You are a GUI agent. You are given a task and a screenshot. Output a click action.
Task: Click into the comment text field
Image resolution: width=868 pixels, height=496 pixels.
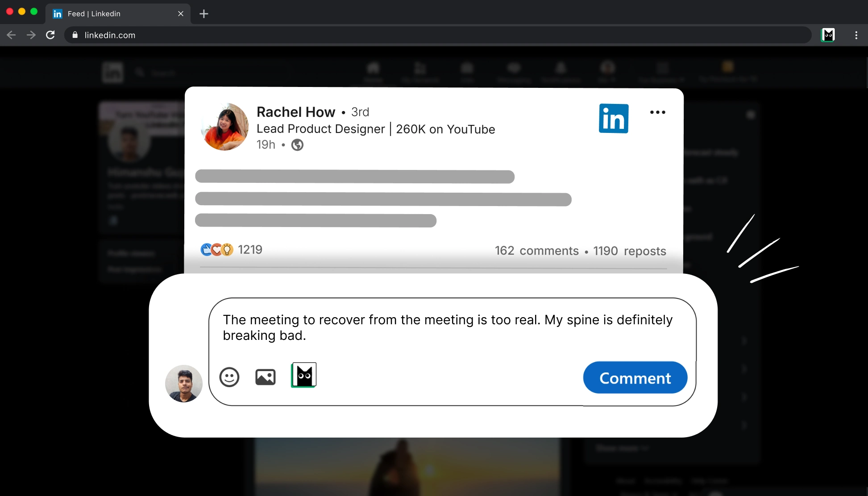pyautogui.click(x=447, y=328)
